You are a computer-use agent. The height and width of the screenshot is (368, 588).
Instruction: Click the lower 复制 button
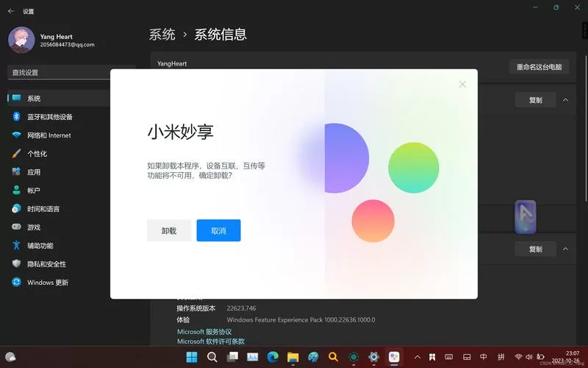(536, 250)
